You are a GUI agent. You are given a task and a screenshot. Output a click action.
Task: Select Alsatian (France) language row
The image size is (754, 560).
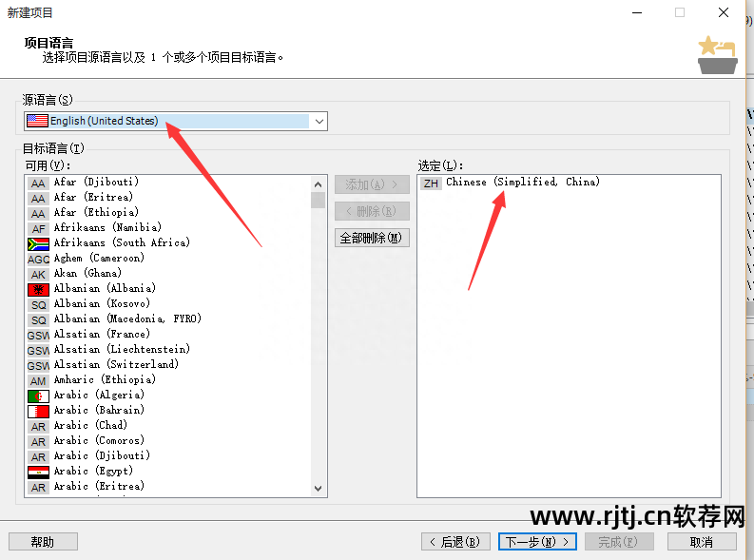point(168,334)
